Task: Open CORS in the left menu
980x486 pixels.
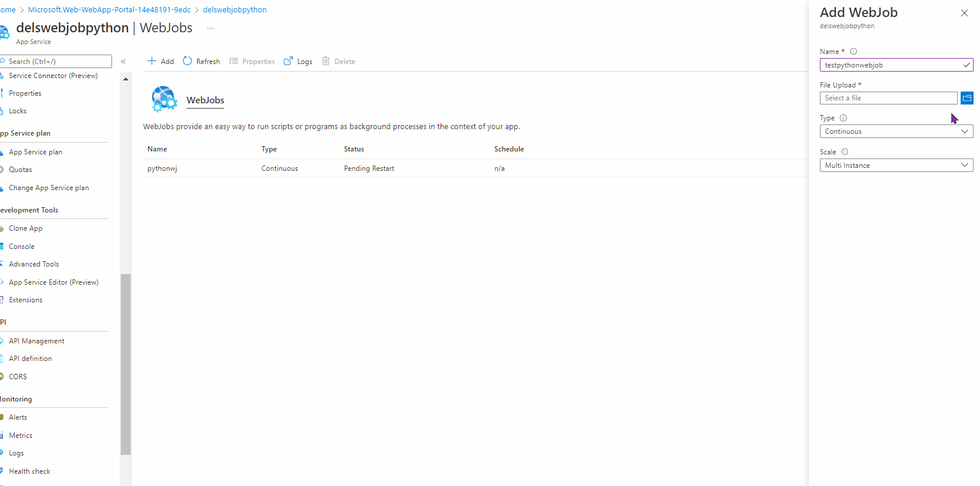Action: [x=18, y=377]
